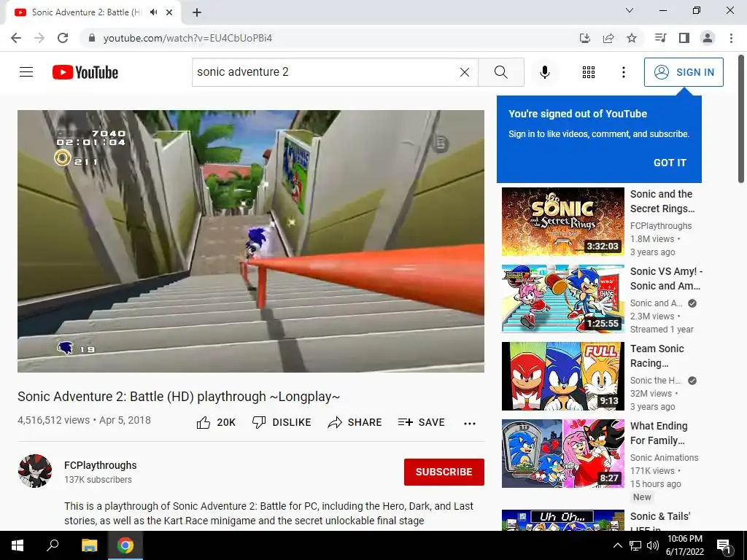747x560 pixels.
Task: View site information padlock icon
Action: click(92, 38)
